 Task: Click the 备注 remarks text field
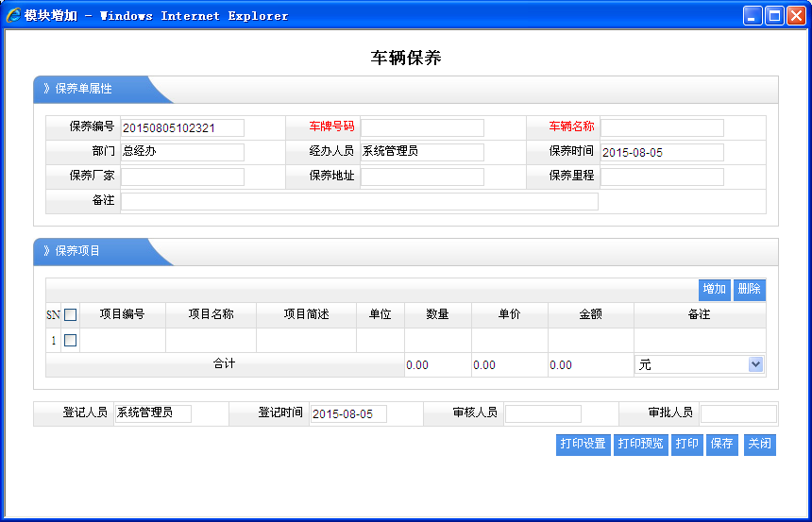click(359, 201)
